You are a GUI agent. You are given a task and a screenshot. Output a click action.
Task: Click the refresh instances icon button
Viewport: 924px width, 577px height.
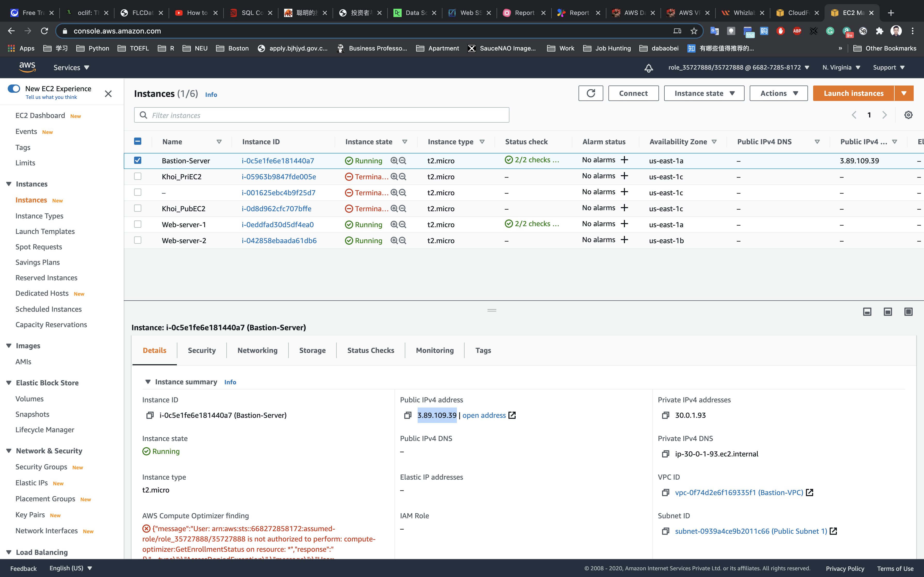click(590, 94)
